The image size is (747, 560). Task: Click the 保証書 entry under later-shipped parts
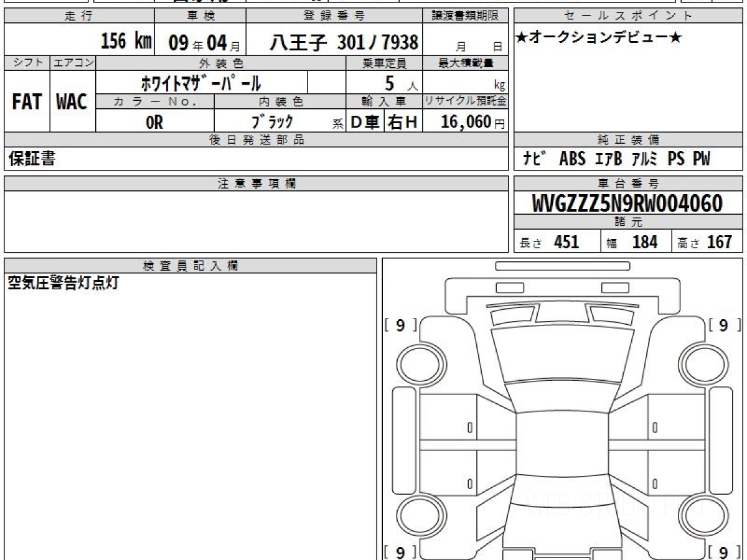pos(32,159)
